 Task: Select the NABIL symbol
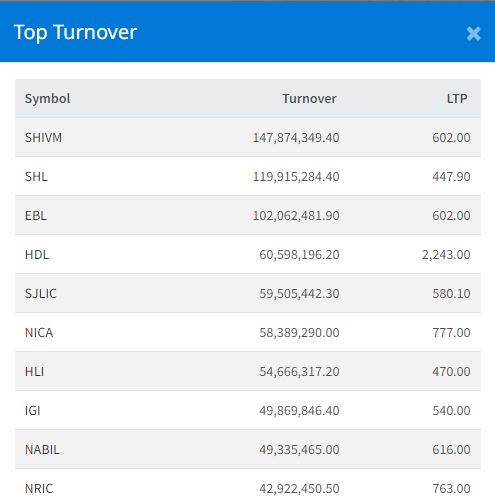[x=42, y=450]
